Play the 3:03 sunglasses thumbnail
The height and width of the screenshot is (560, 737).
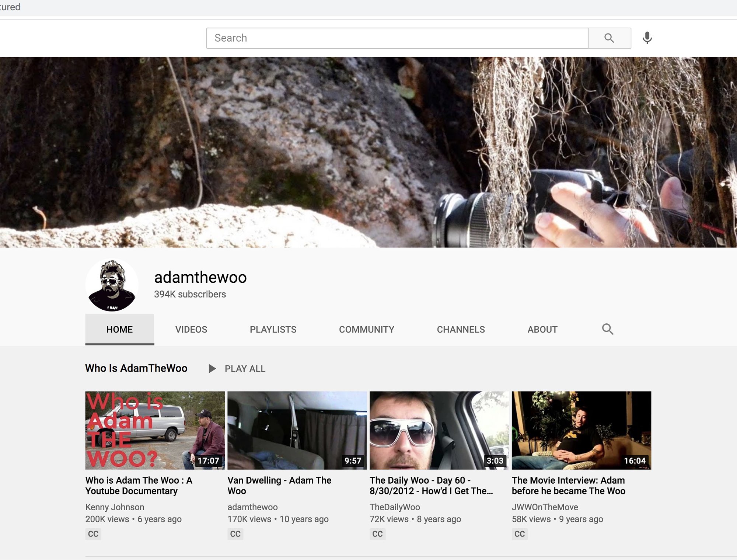click(x=439, y=430)
